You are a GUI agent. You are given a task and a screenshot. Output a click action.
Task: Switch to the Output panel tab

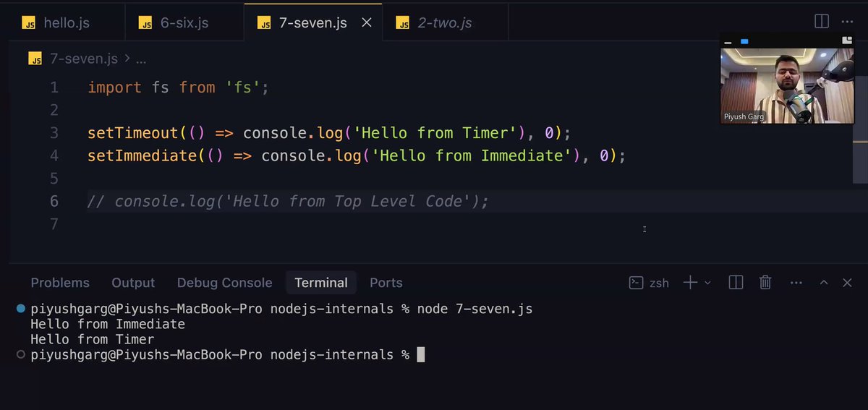point(133,283)
